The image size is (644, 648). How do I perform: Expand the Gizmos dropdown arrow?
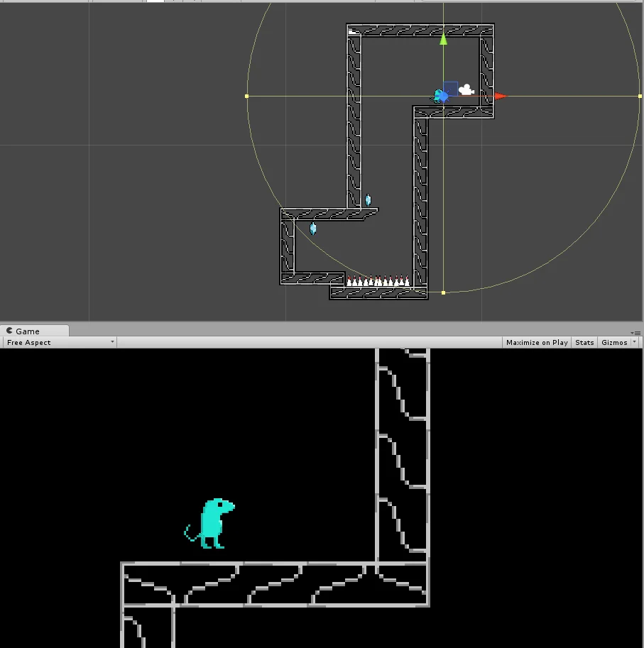tap(634, 342)
